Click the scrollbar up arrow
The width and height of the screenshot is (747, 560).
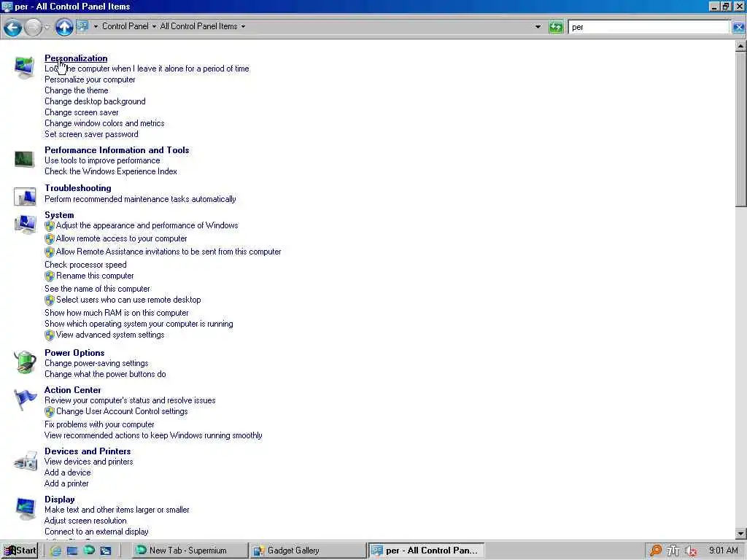pyautogui.click(x=741, y=46)
